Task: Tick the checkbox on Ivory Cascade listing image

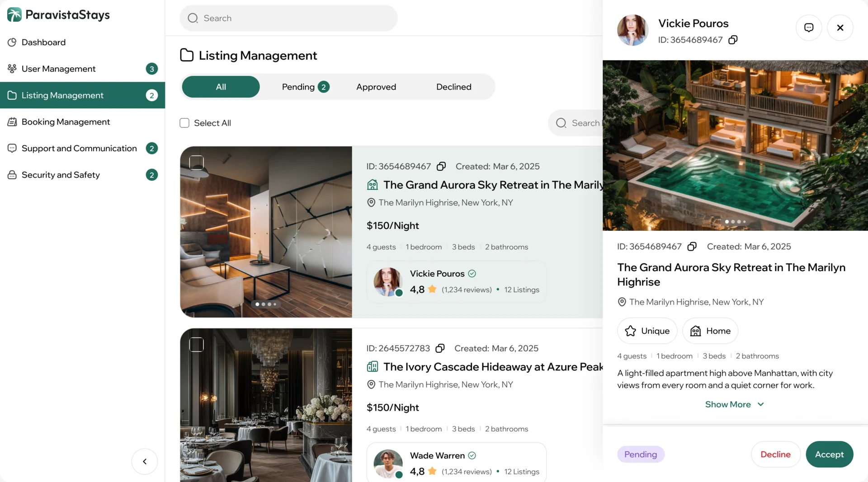Action: pos(196,345)
